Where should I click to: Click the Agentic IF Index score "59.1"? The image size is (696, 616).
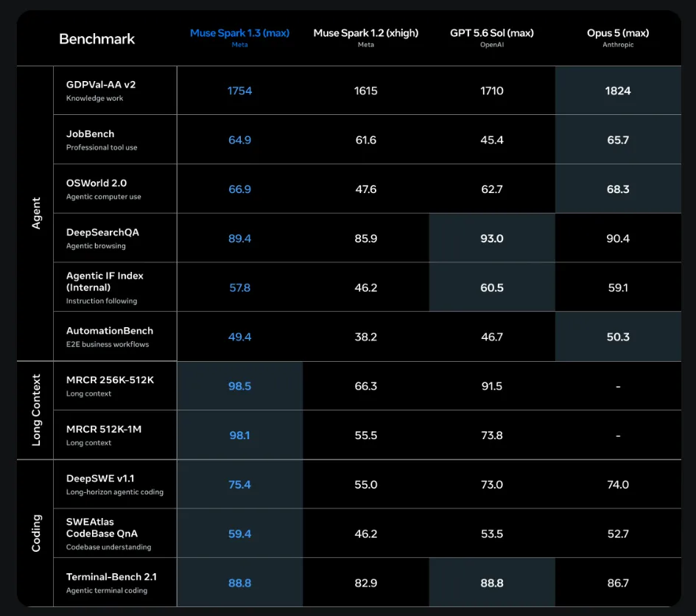(618, 288)
